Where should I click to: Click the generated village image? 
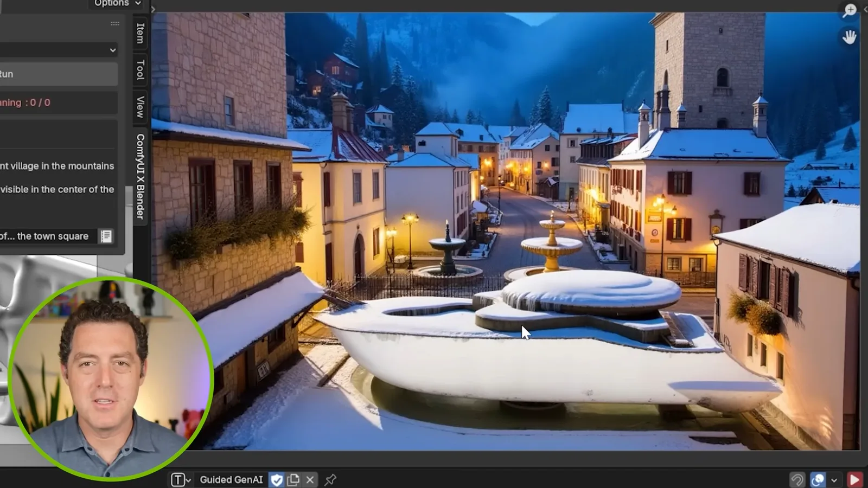click(506, 232)
